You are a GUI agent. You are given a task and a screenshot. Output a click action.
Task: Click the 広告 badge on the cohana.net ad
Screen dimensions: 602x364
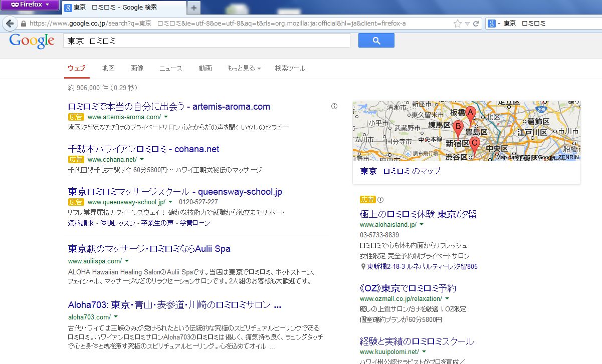[x=76, y=160]
